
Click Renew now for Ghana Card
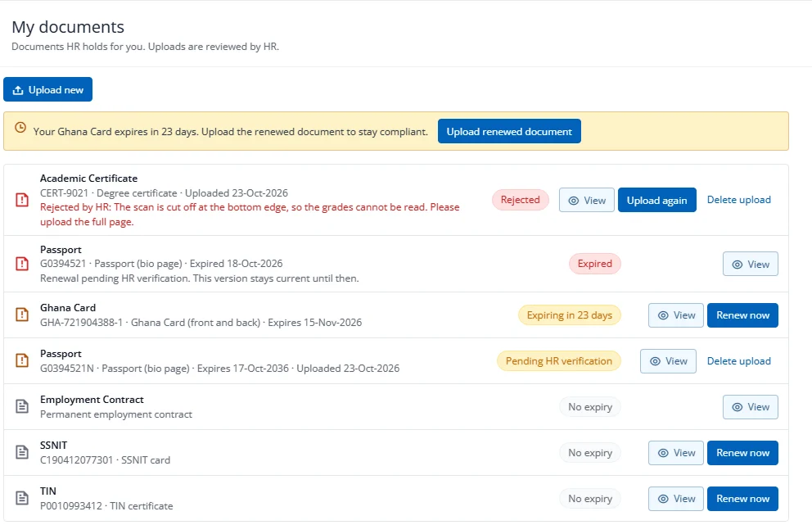coord(742,315)
